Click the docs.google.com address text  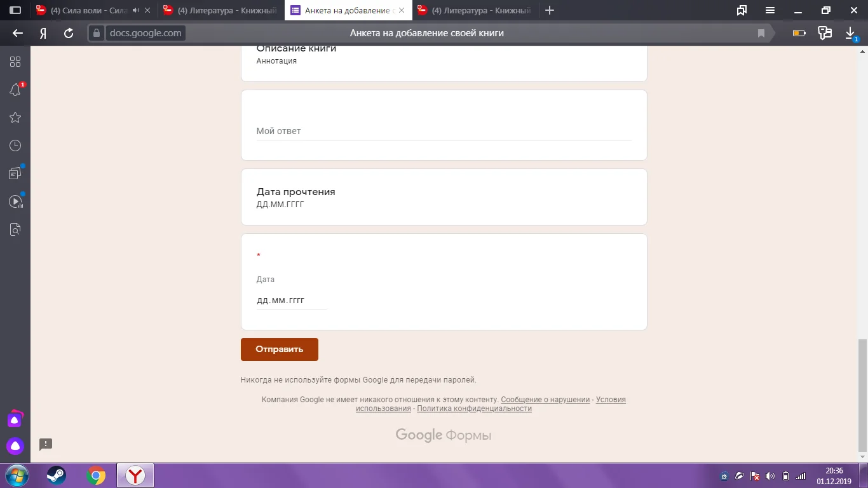click(x=146, y=33)
